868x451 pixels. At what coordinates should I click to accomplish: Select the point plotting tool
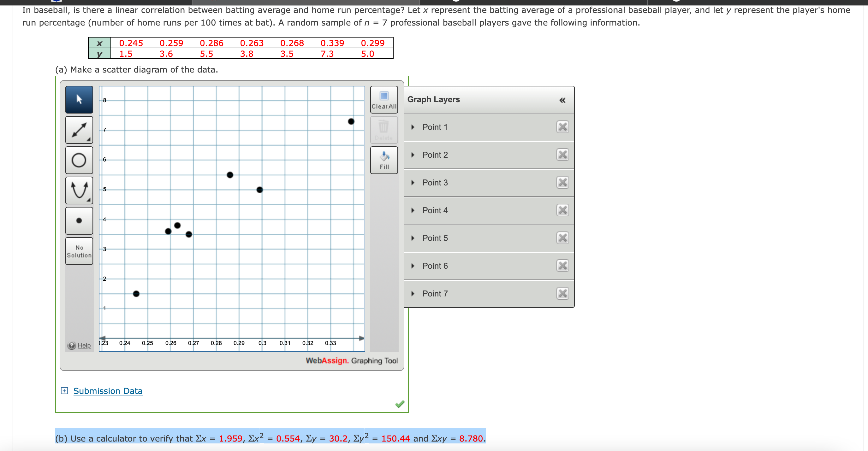click(79, 220)
